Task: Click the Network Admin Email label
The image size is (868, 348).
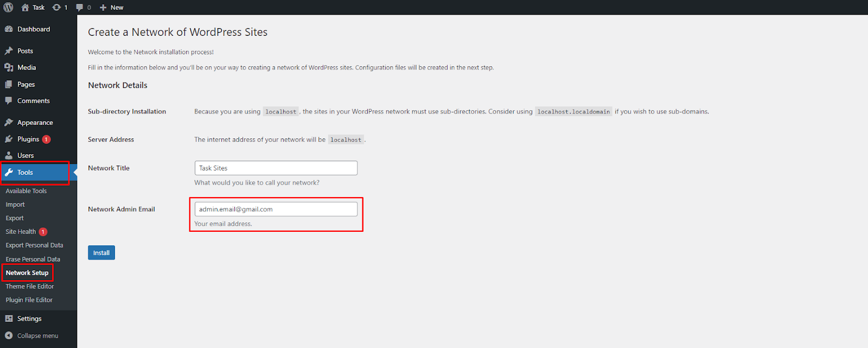Action: (122, 209)
